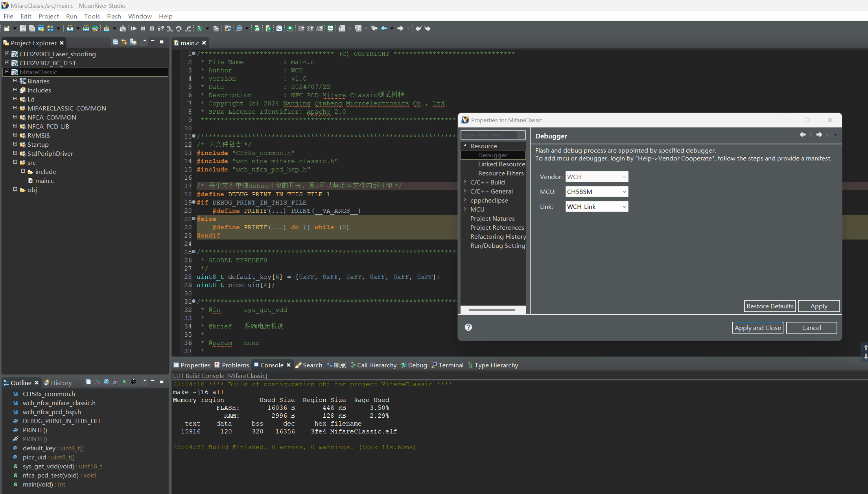Collapse the MifareClassic project node
The image size is (868, 494).
point(7,72)
